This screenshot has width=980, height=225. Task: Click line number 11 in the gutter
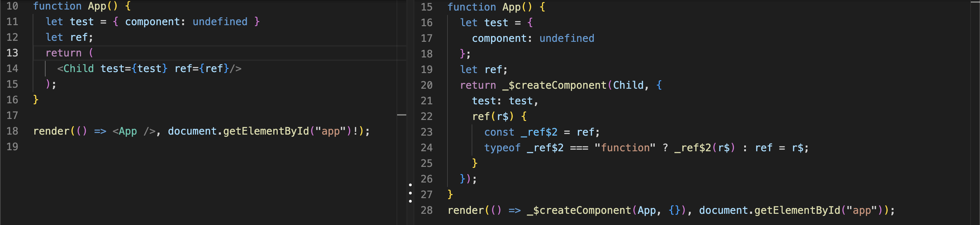[12, 22]
